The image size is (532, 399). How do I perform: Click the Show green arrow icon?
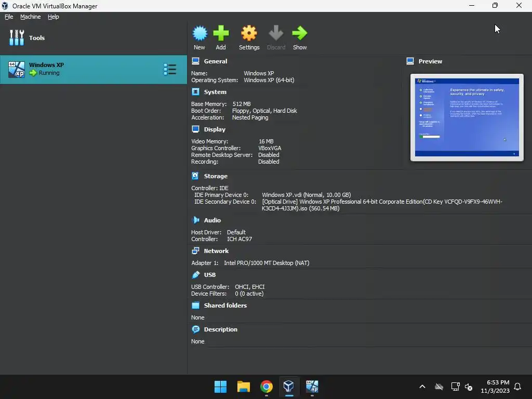click(x=300, y=33)
